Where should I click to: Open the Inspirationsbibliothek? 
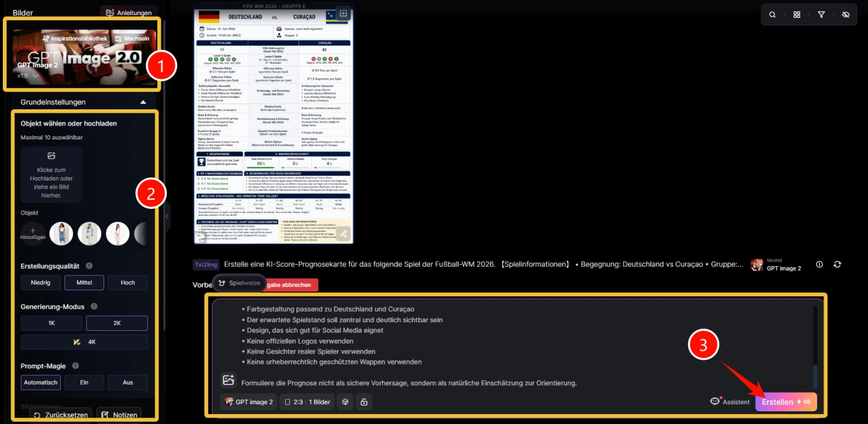click(x=75, y=39)
